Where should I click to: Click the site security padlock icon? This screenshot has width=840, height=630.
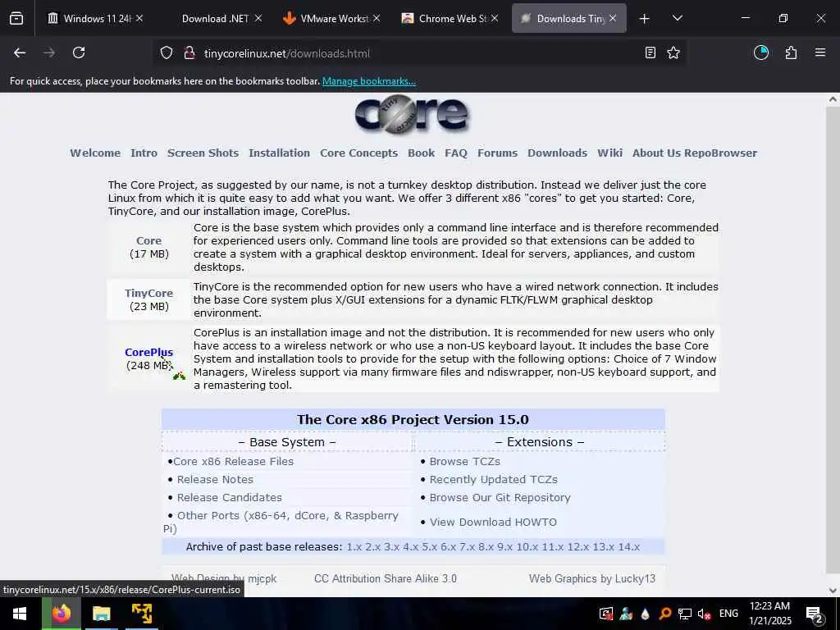click(189, 53)
